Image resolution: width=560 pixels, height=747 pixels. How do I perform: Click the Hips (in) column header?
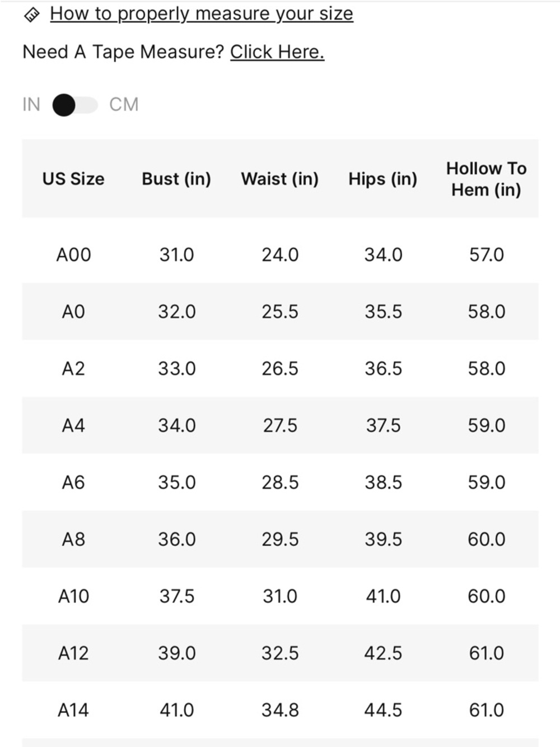[x=383, y=179]
